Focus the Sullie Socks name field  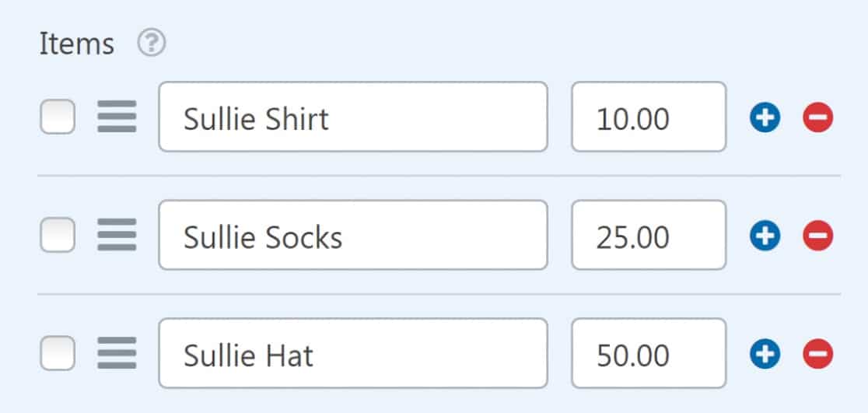(353, 236)
